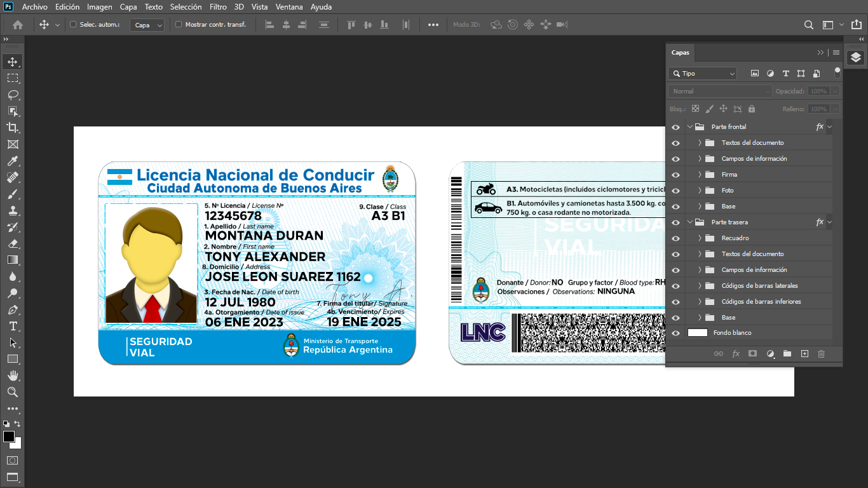Open the Capa auto-select dropdown
The width and height of the screenshot is (868, 488).
(x=147, y=25)
